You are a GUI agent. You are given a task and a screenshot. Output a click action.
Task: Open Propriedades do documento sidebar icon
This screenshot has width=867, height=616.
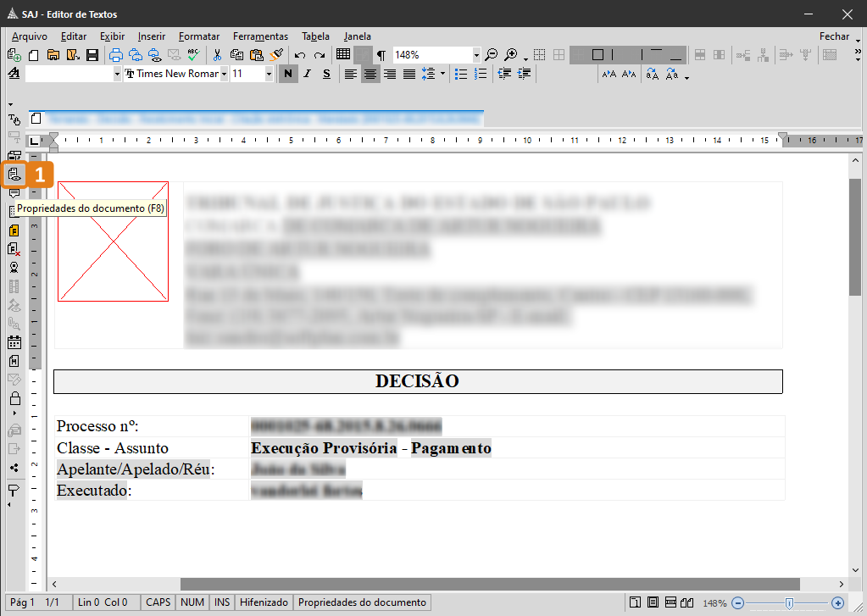click(14, 175)
